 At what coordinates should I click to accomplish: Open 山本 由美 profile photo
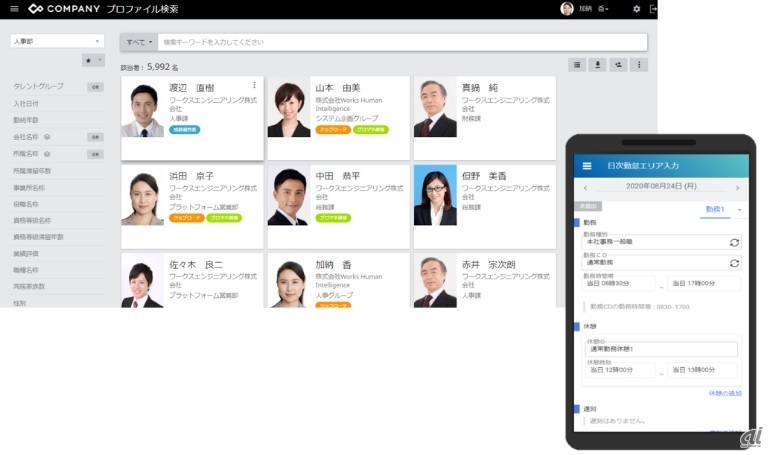pyautogui.click(x=289, y=108)
